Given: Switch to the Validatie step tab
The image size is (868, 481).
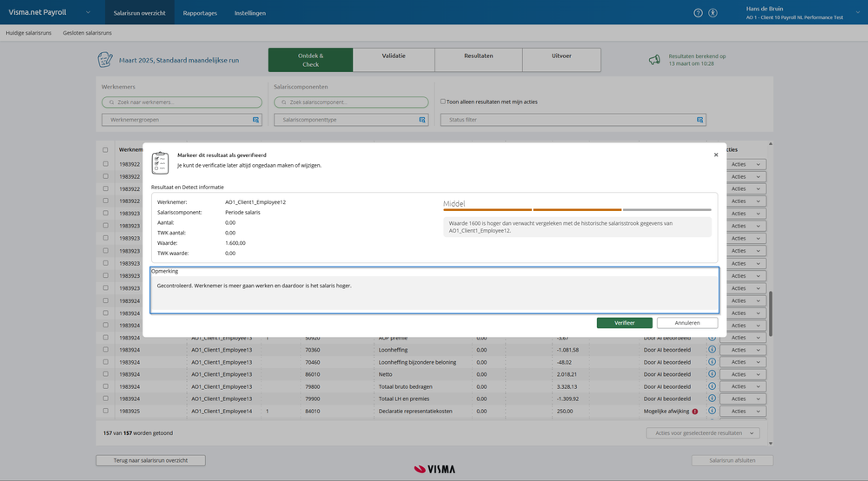Looking at the screenshot, I should click(394, 60).
